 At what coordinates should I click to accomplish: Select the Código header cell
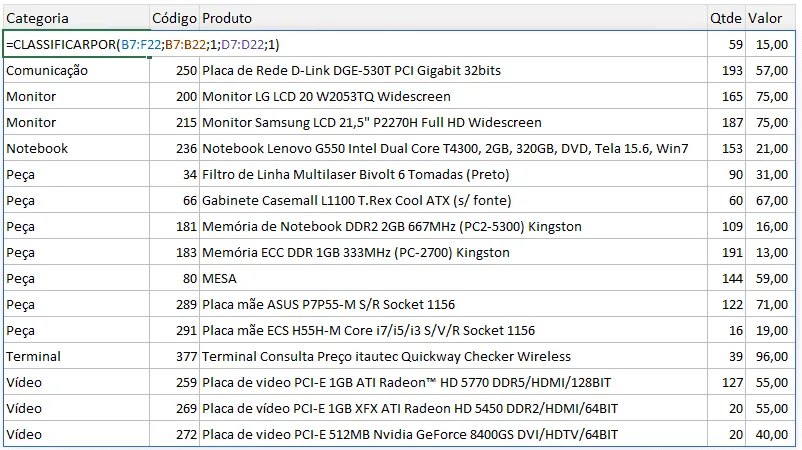pos(174,18)
